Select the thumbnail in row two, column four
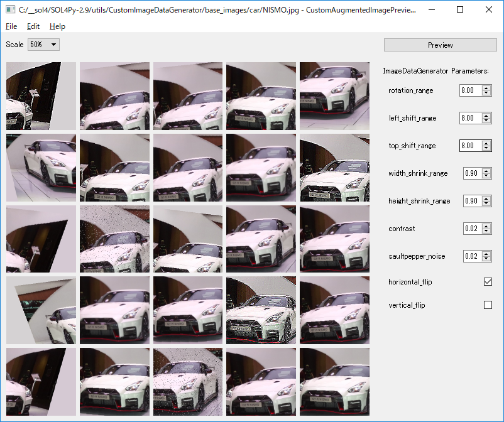Image resolution: width=504 pixels, height=422 pixels. pos(261,168)
